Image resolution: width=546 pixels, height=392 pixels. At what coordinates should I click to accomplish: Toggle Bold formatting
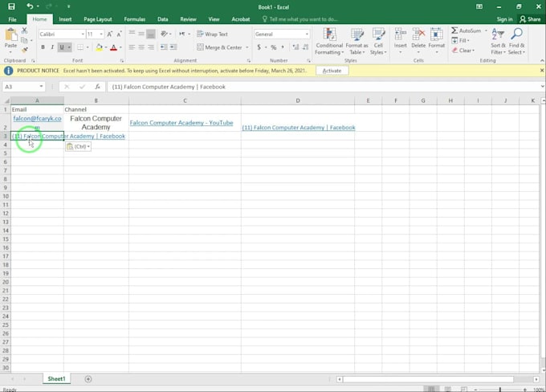tap(43, 47)
